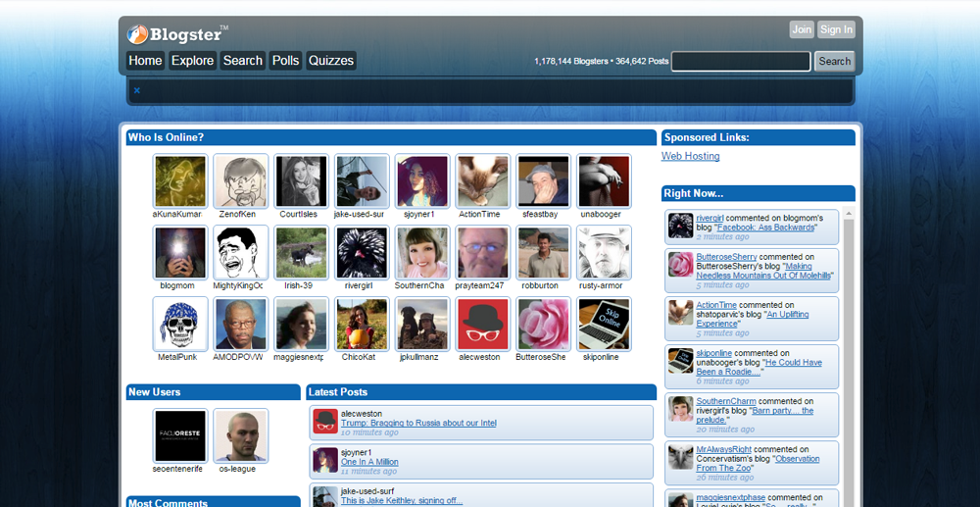Screen dimensions: 980x507
Task: Open new user os-league avatar
Action: tap(241, 435)
